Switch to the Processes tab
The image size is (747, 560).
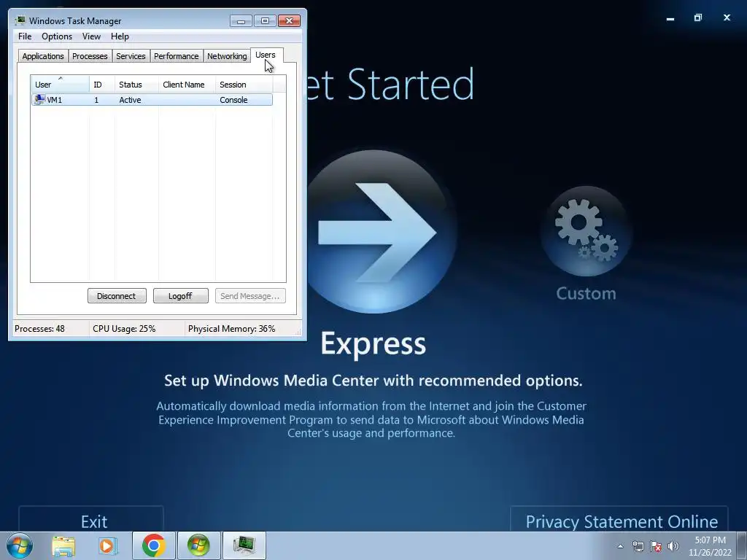[90, 56]
